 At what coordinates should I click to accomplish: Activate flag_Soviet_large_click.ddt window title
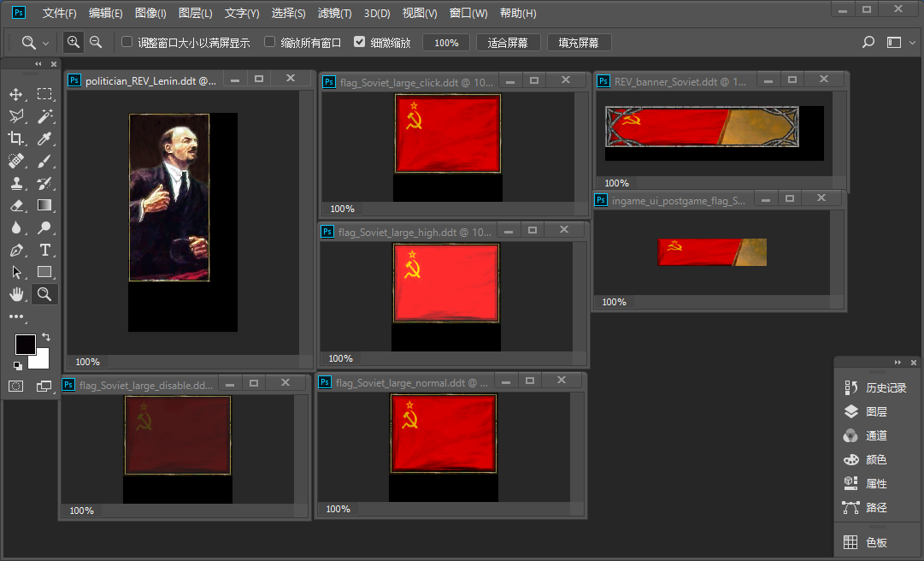click(x=416, y=82)
